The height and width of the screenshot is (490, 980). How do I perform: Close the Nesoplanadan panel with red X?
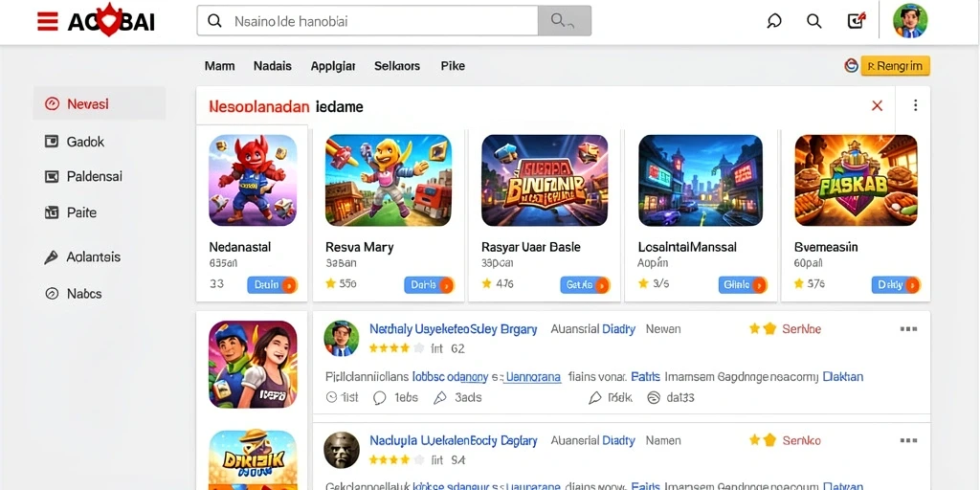877,105
